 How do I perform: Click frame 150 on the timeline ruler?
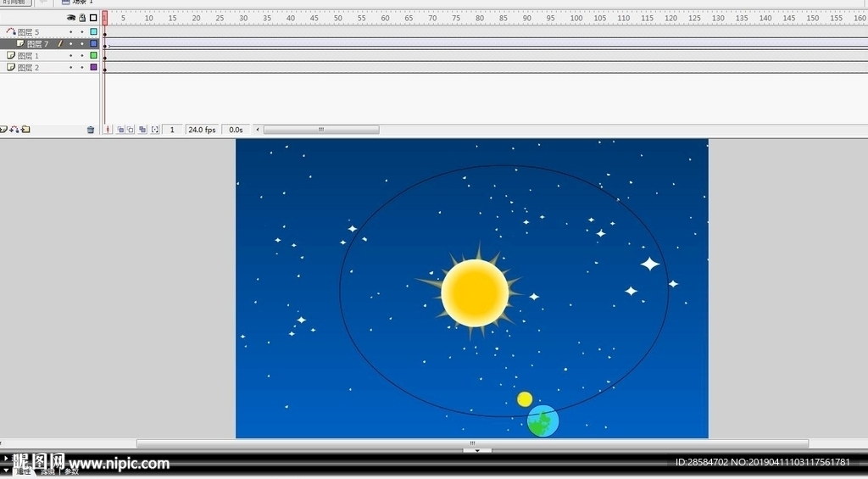click(x=813, y=18)
